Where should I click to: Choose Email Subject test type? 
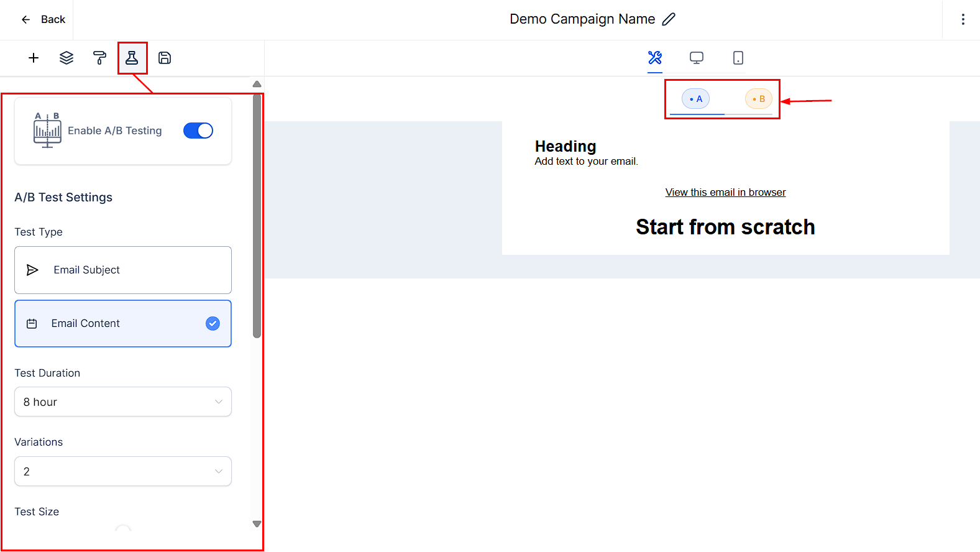123,270
